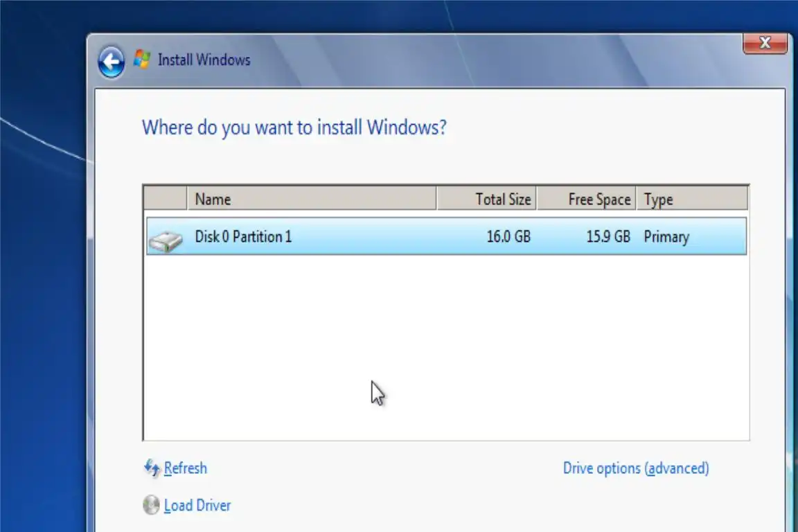Click the Windows flag logo in title bar

(142, 60)
